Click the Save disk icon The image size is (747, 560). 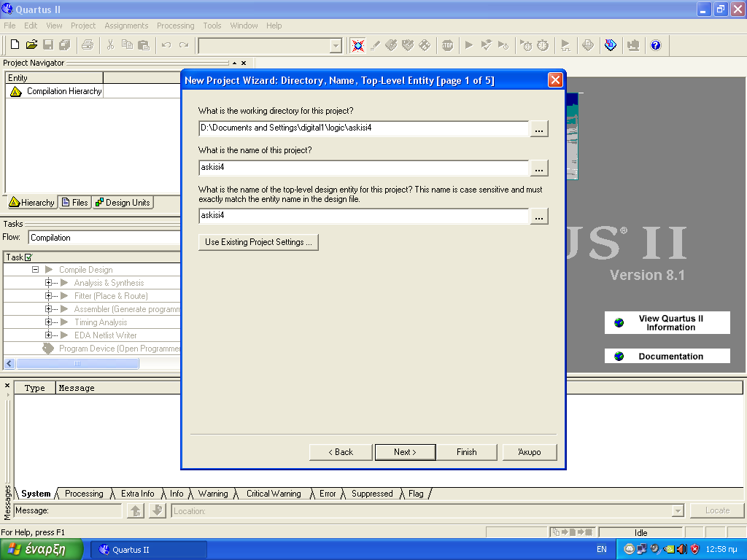pyautogui.click(x=48, y=44)
